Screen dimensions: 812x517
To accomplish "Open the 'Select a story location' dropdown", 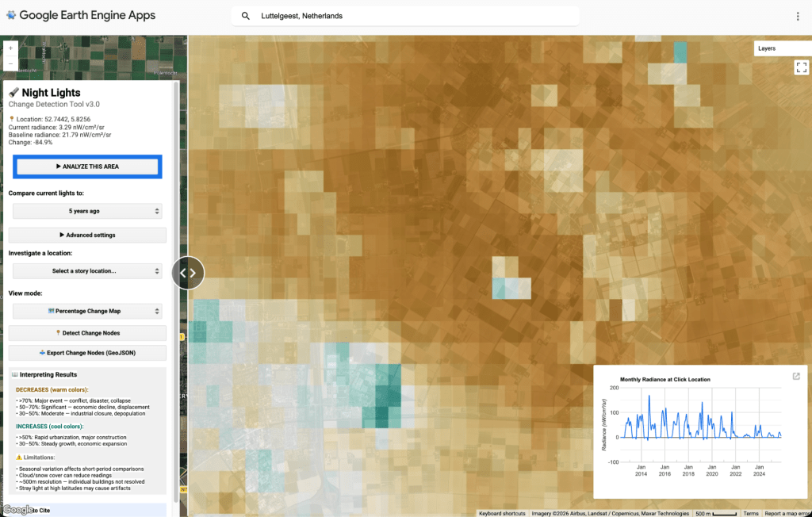I will [x=87, y=271].
